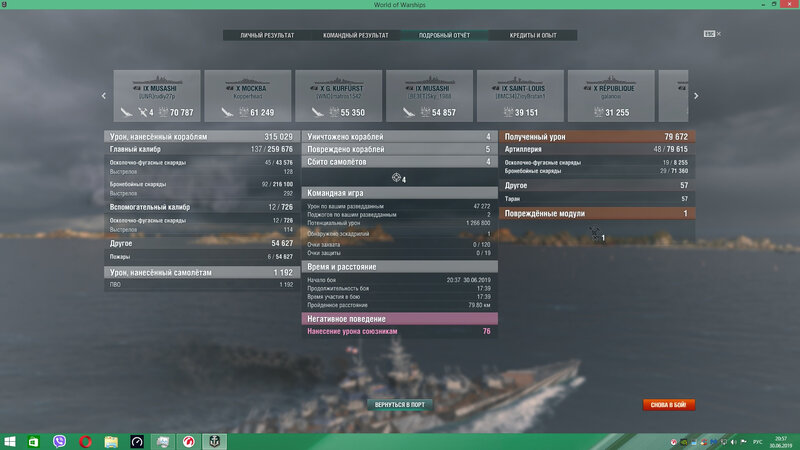
Task: Open the Windows Start menu
Action: (x=10, y=442)
